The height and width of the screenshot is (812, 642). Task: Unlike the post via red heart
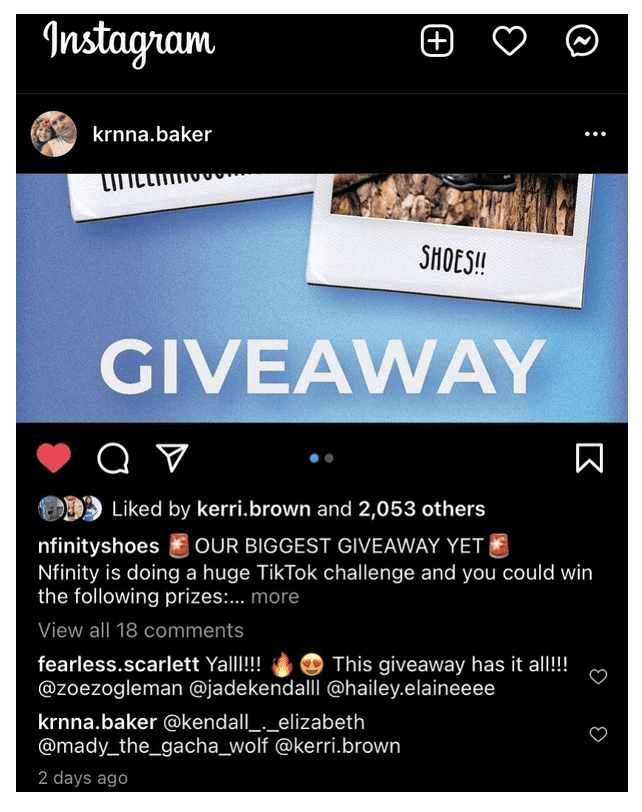point(54,458)
